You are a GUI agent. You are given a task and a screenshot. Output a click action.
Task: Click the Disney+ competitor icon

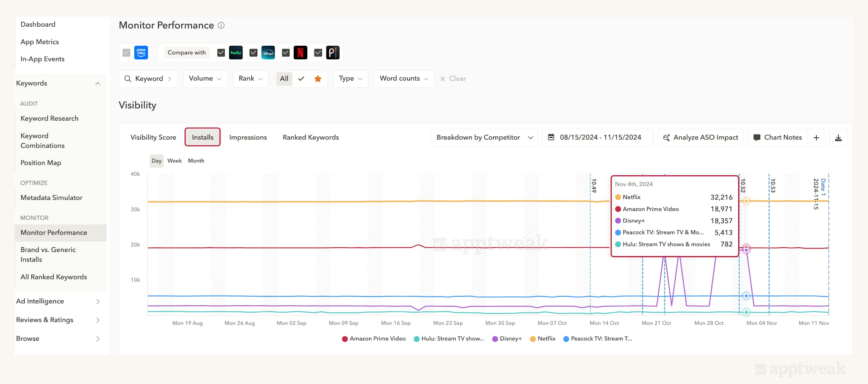268,52
